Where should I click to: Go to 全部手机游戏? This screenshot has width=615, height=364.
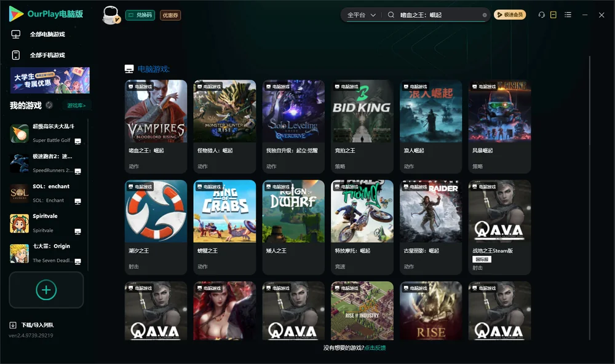point(38,55)
